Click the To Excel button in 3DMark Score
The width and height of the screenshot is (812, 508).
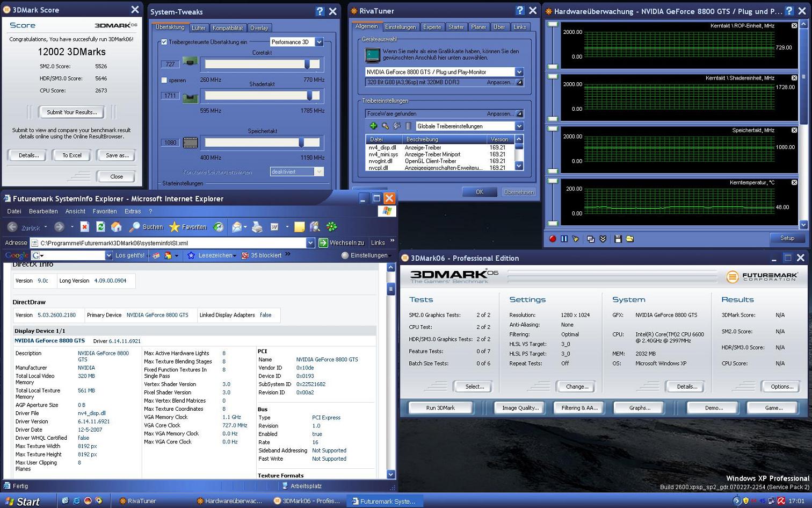[x=72, y=155]
